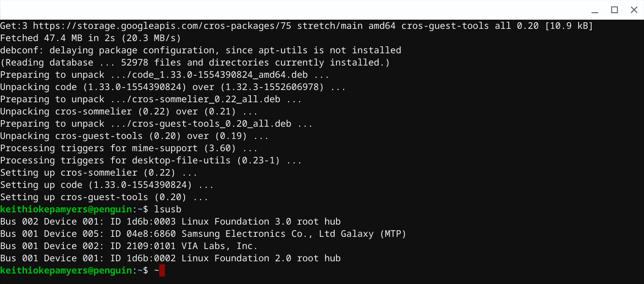Click the bottom keithiokepamyers@penguin prompt

point(66,270)
